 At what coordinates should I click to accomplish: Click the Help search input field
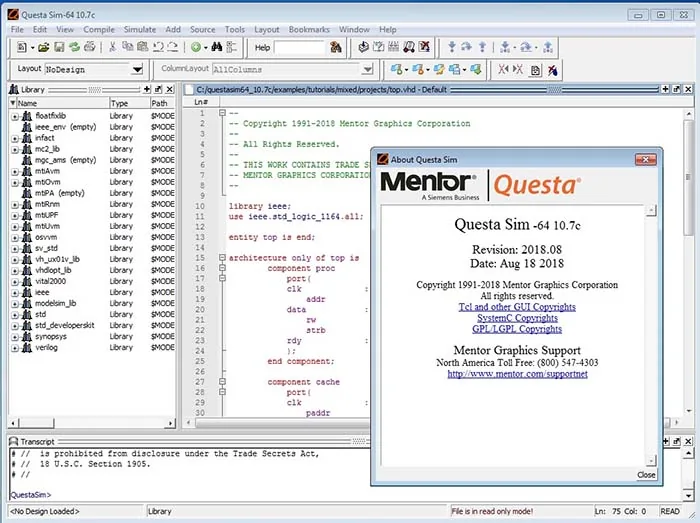[x=300, y=47]
